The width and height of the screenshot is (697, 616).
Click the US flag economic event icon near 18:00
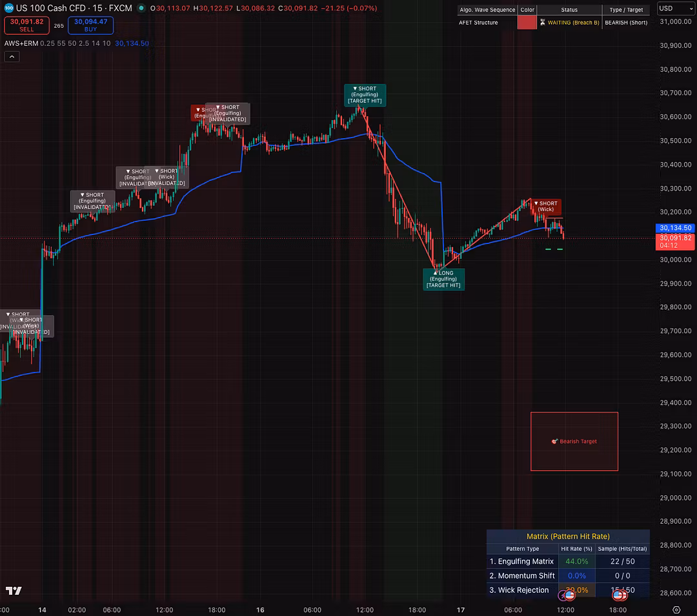[x=618, y=595]
